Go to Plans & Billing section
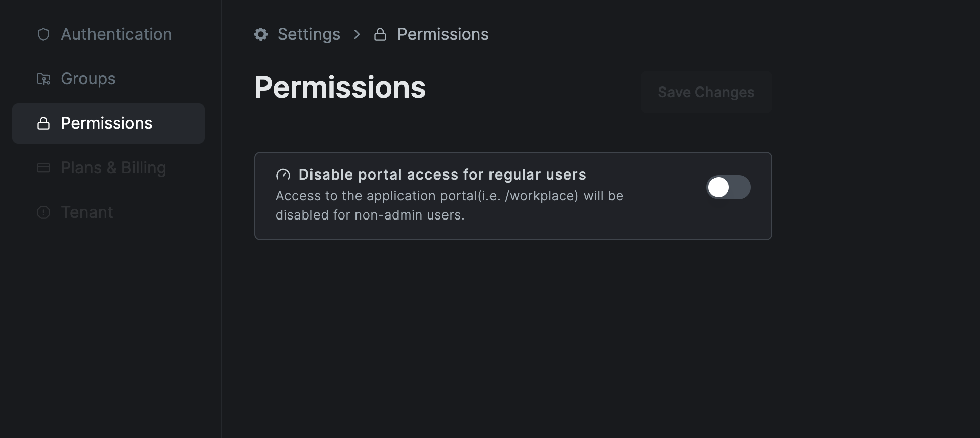Viewport: 980px width, 438px height. (113, 168)
